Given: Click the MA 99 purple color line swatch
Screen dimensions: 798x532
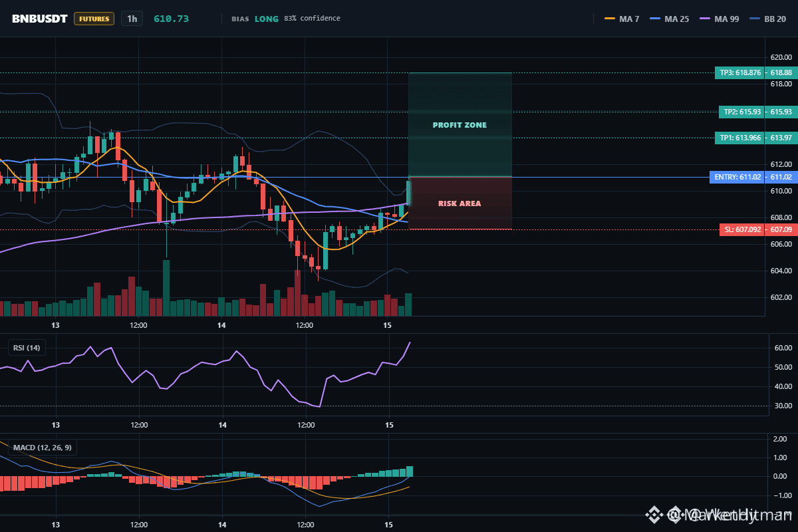Looking at the screenshot, I should coord(704,19).
